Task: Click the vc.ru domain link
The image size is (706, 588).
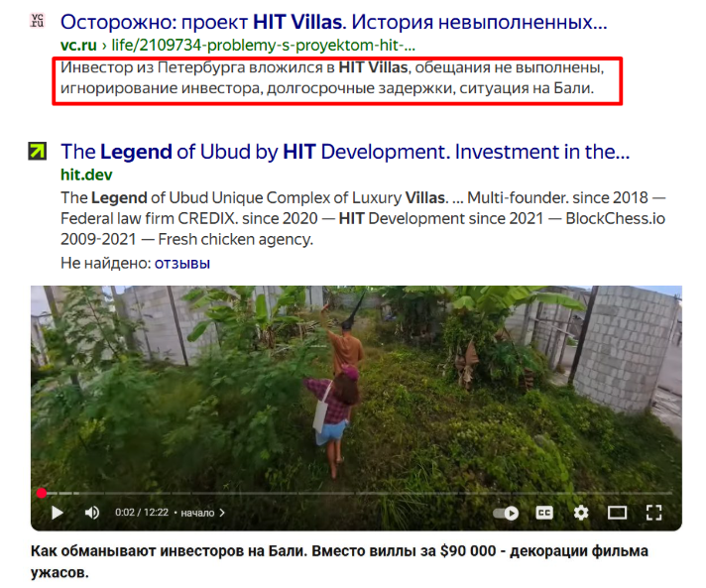Action: 78,45
